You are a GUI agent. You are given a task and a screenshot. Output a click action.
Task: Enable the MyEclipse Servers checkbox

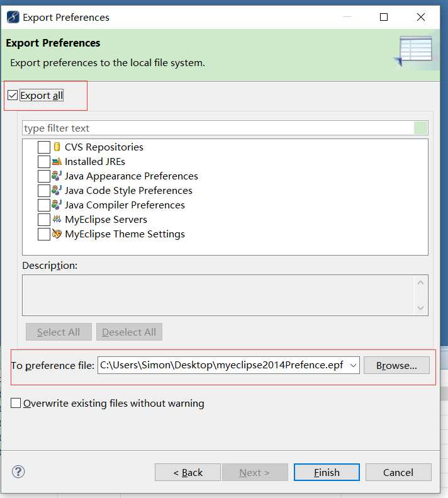[44, 220]
